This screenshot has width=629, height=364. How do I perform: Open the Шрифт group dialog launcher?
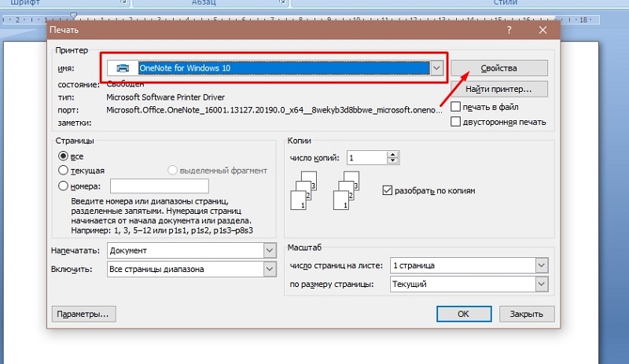tap(123, 3)
